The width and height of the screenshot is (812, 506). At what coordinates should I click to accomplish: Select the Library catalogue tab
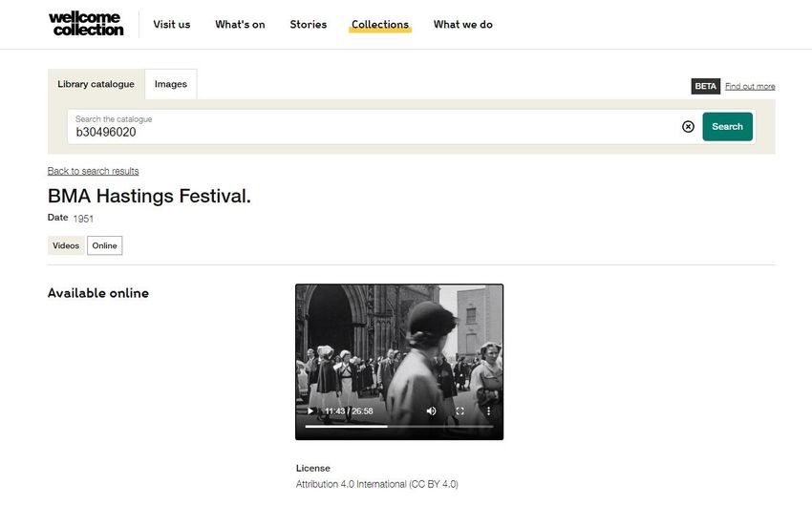point(96,84)
